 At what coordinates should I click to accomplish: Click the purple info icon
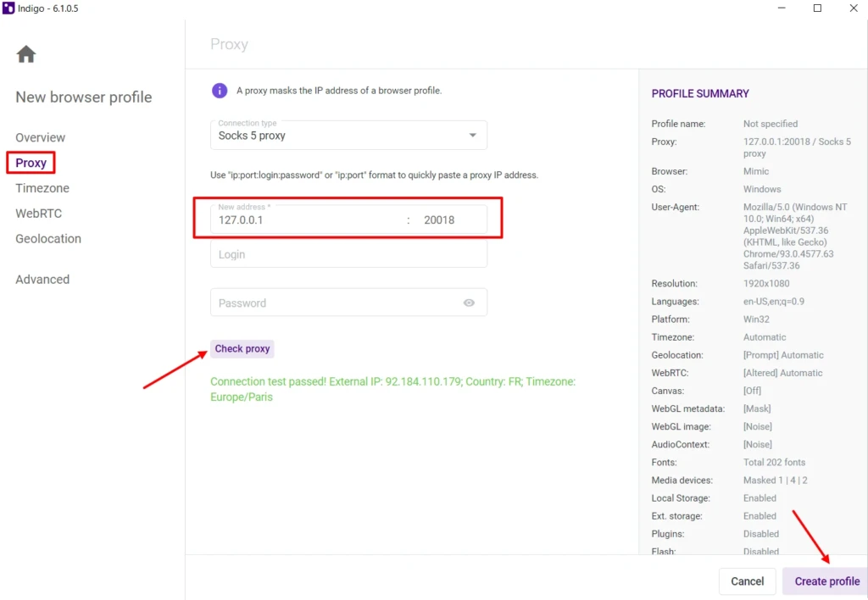click(220, 90)
